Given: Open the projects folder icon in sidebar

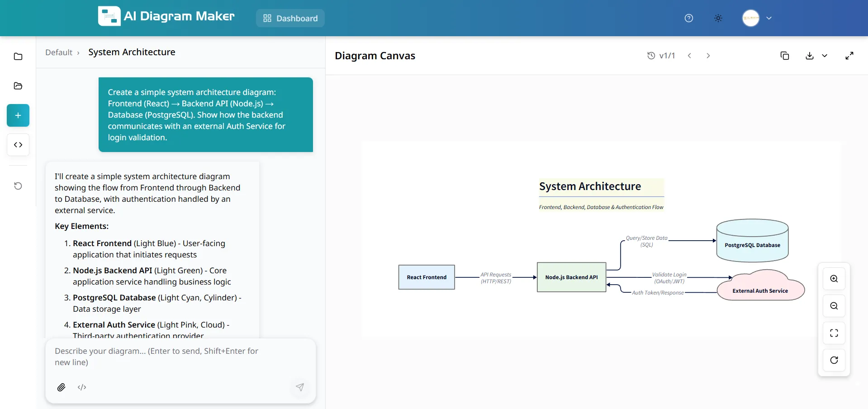Looking at the screenshot, I should [x=18, y=86].
